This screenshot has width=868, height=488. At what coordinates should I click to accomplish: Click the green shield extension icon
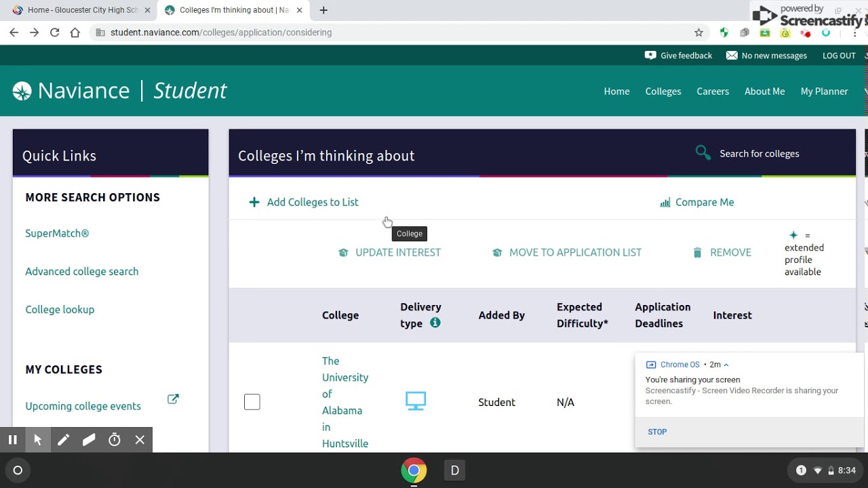tap(724, 33)
